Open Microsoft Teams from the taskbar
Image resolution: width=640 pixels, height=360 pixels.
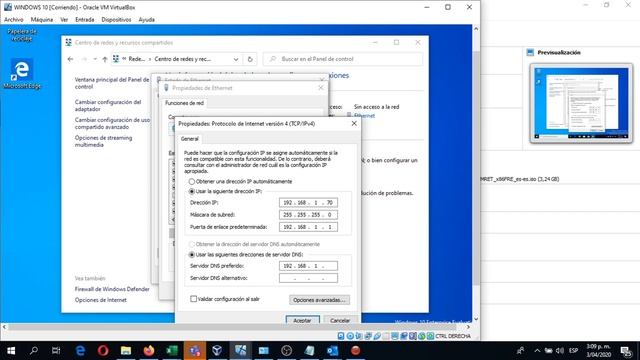pyautogui.click(x=195, y=351)
